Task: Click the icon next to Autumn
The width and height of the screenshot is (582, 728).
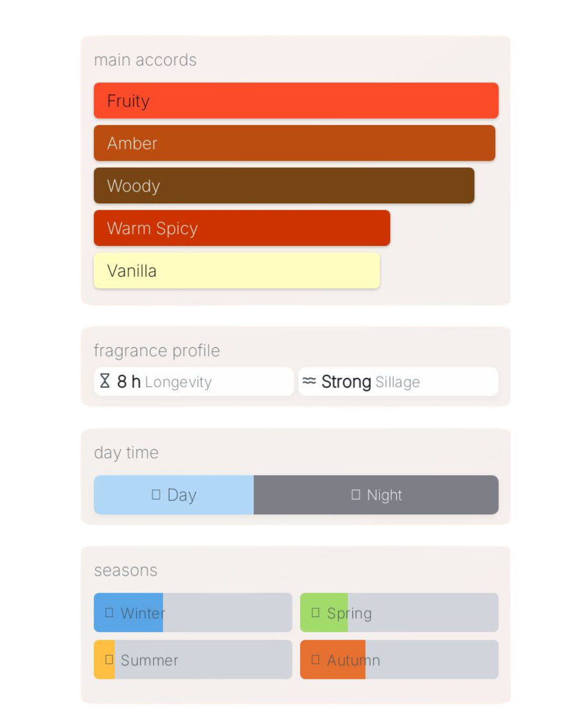Action: click(316, 660)
